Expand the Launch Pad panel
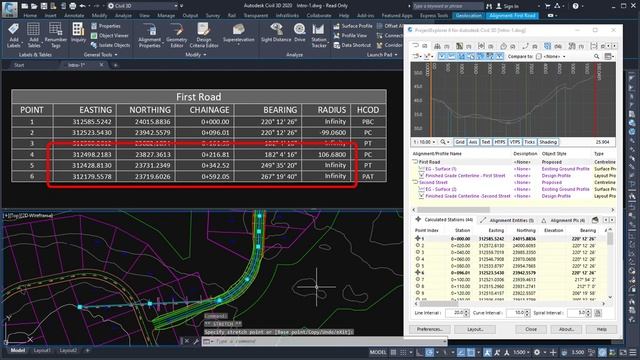Image resolution: width=640 pixels, height=360 pixels. pos(382,54)
